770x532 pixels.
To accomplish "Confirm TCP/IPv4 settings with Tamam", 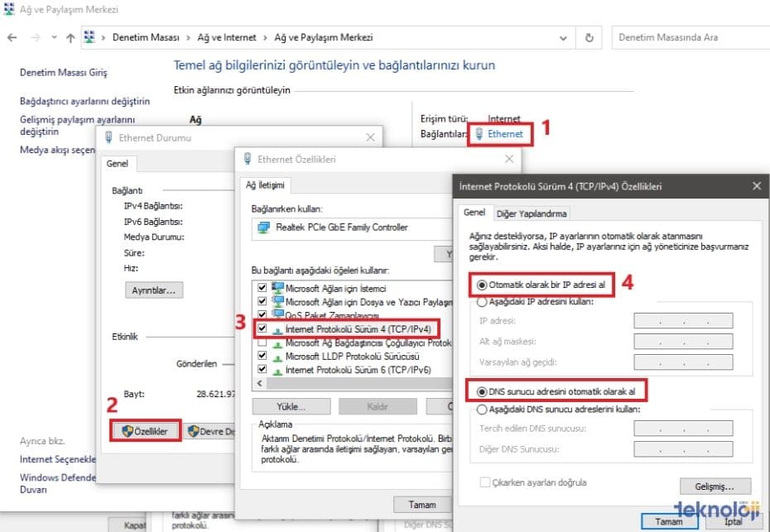I will (669, 522).
